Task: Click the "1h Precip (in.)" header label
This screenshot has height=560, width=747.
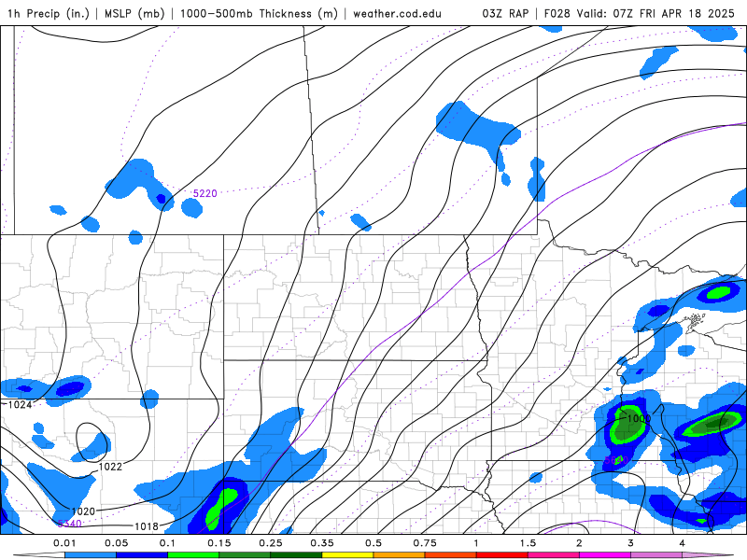Action: pos(49,13)
